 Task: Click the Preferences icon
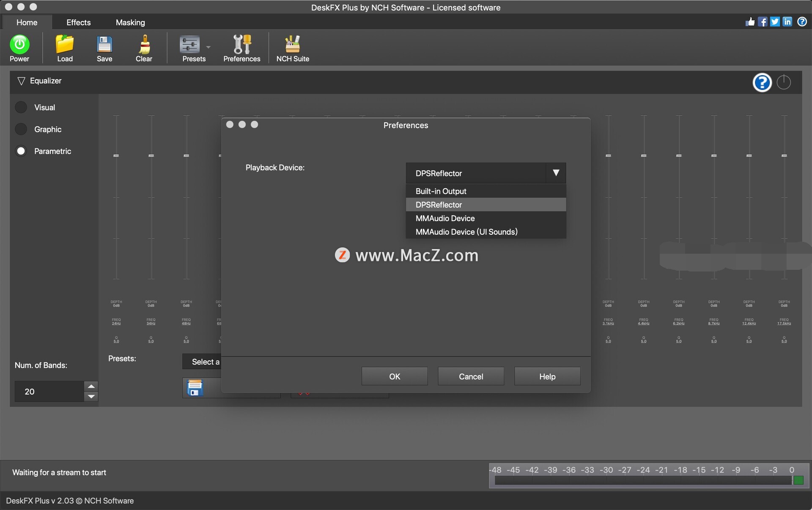(x=242, y=48)
